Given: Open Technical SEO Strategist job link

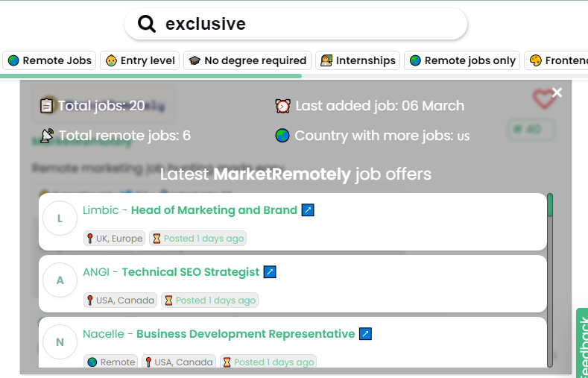Looking at the screenshot, I should (190, 272).
